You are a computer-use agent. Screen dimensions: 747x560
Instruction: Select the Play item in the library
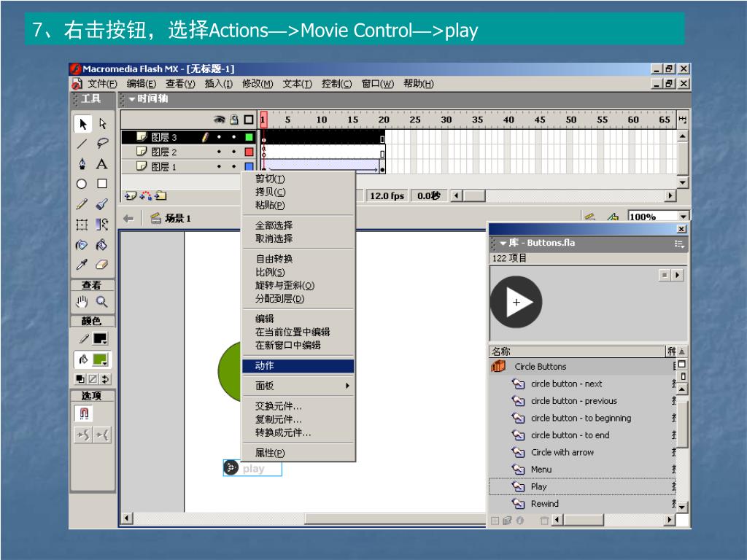pyautogui.click(x=582, y=486)
